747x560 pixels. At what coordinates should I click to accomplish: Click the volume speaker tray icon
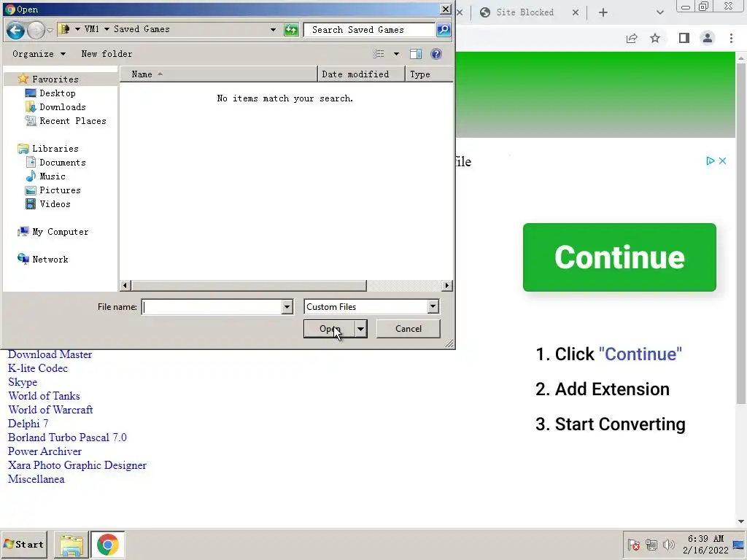669,544
